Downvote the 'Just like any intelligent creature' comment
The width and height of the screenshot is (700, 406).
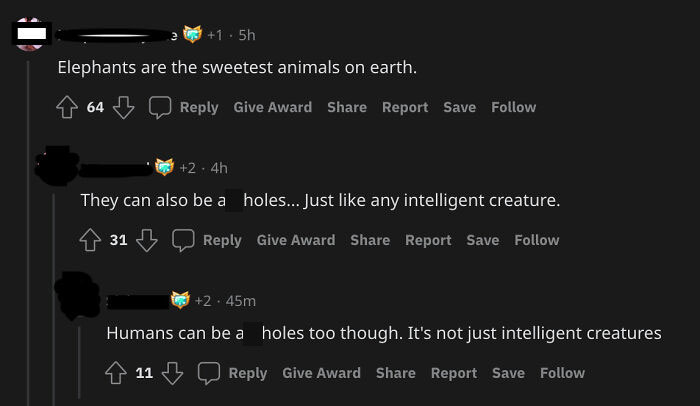[x=146, y=240]
